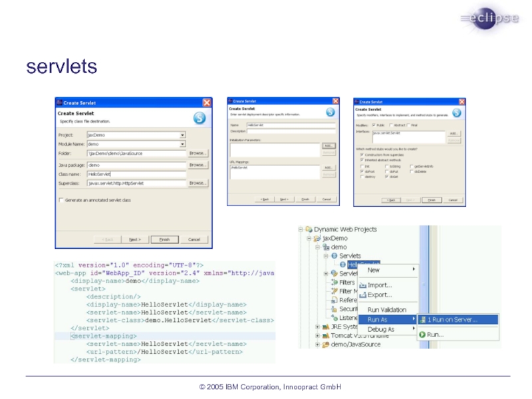Tick Generate an annotated servlet class
The width and height of the screenshot is (532, 399).
pyautogui.click(x=61, y=200)
